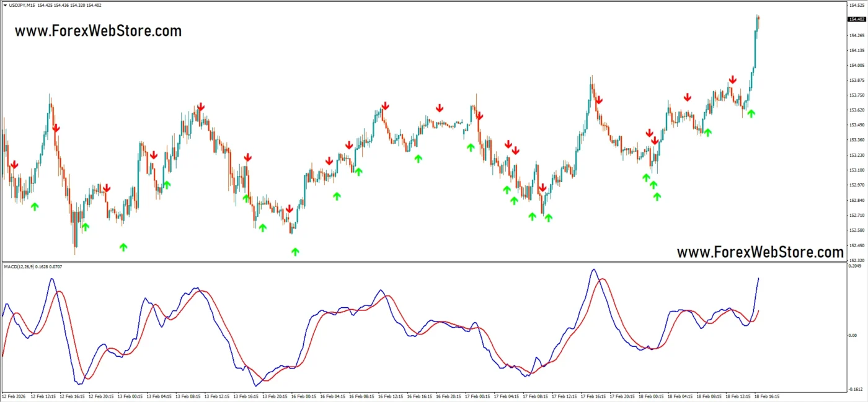The height and width of the screenshot is (402, 868).
Task: Click the 154.525 level on the price scale
Action: tap(856, 5)
